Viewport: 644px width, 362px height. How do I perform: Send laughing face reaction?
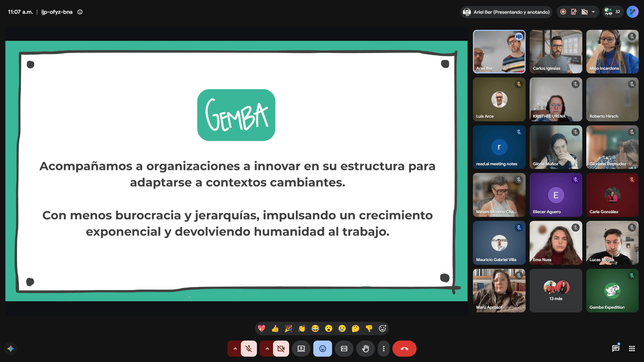[315, 328]
